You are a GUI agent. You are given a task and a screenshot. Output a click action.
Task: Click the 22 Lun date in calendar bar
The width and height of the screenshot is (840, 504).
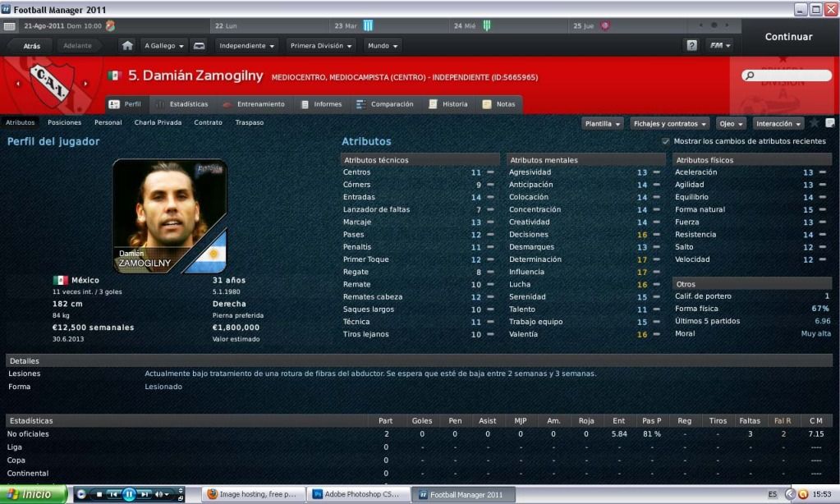tap(226, 25)
